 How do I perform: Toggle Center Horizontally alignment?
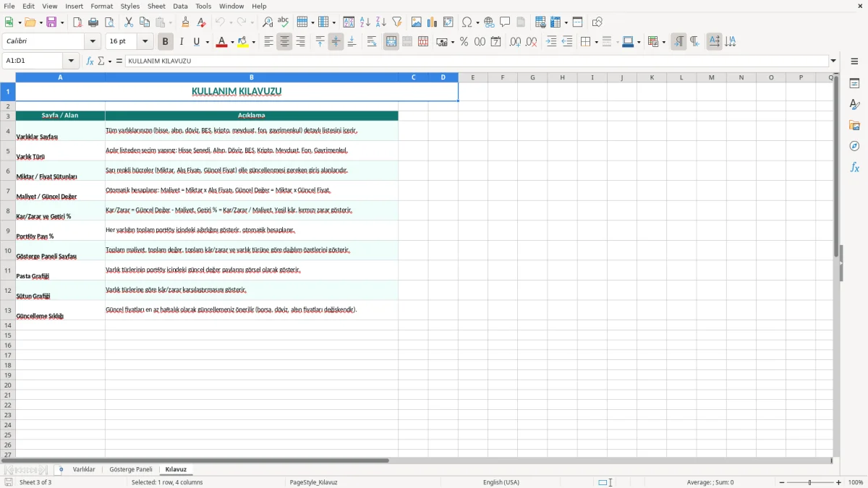284,42
